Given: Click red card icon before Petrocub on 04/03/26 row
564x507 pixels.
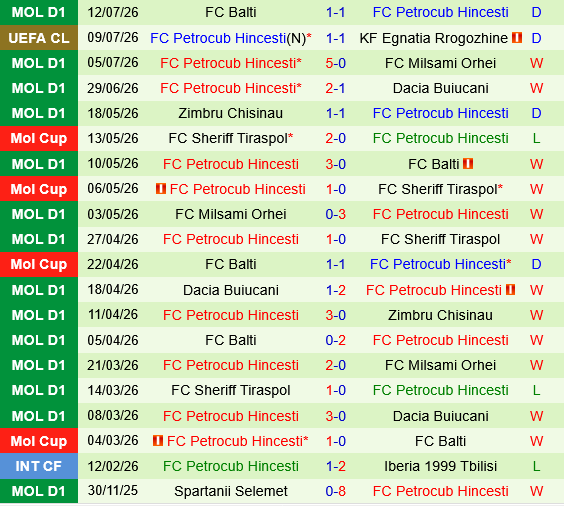Looking at the screenshot, I should click(x=158, y=441).
